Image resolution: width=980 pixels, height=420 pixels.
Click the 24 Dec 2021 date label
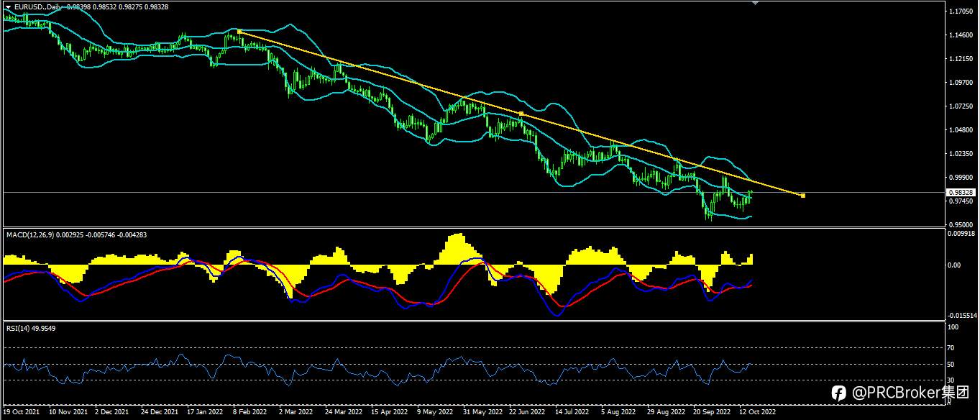click(160, 413)
